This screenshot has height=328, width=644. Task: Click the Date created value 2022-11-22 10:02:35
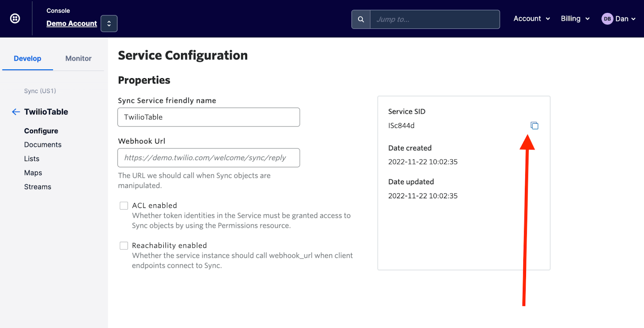click(x=423, y=162)
